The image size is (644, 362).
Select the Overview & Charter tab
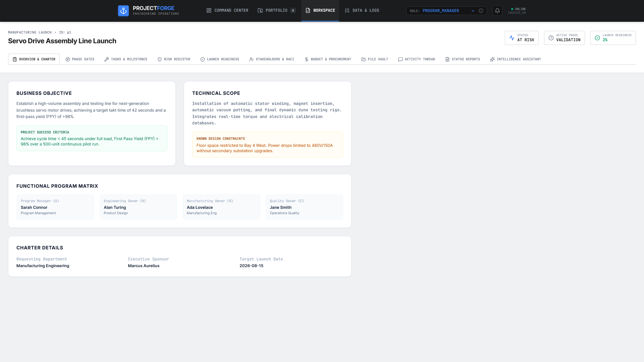34,59
